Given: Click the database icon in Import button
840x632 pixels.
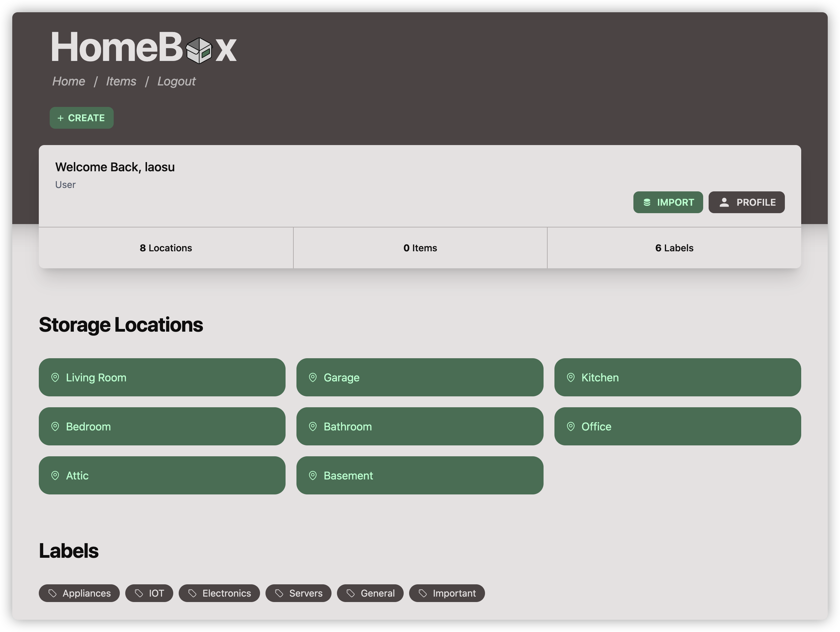Looking at the screenshot, I should (x=647, y=203).
